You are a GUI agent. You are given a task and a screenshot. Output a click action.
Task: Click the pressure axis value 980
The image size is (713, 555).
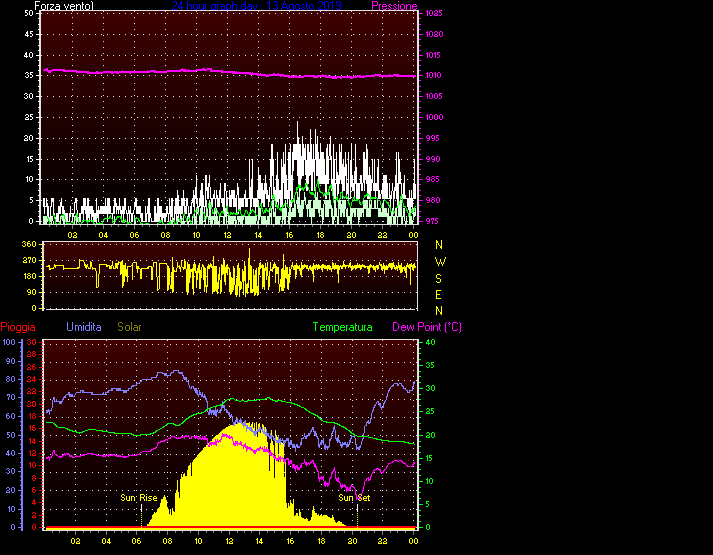coord(432,200)
